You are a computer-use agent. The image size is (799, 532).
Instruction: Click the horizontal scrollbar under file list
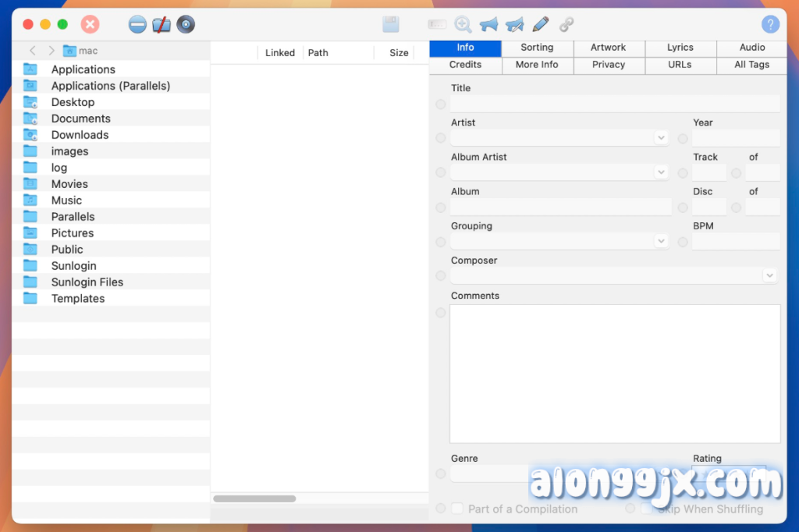pyautogui.click(x=254, y=498)
